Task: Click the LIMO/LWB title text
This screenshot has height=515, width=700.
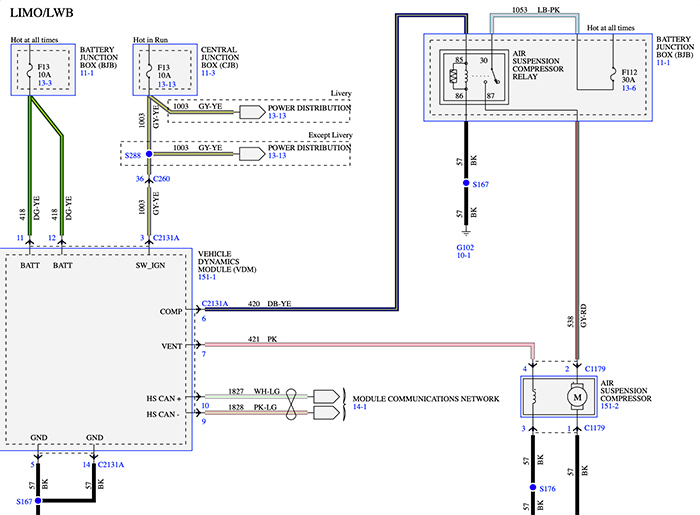Action: tap(42, 12)
